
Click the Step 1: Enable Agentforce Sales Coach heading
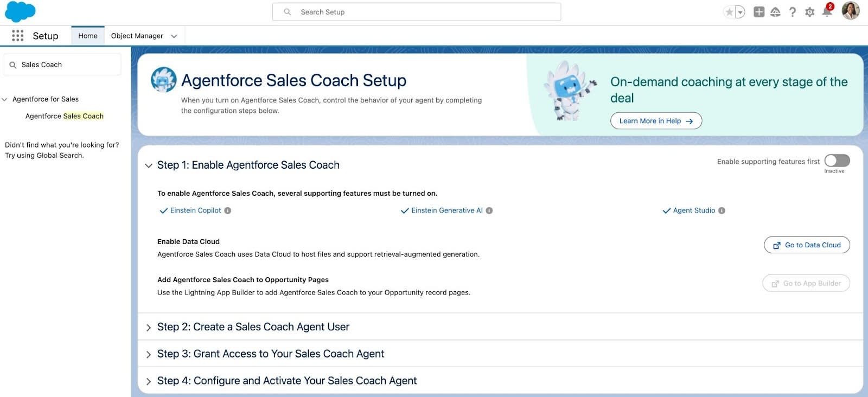click(x=248, y=165)
